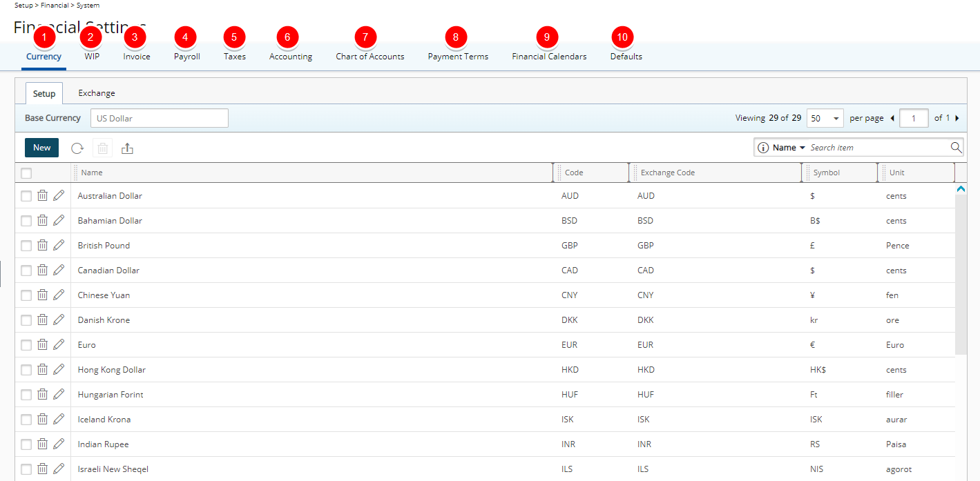
Task: Go to the next page arrow
Action: 957,118
